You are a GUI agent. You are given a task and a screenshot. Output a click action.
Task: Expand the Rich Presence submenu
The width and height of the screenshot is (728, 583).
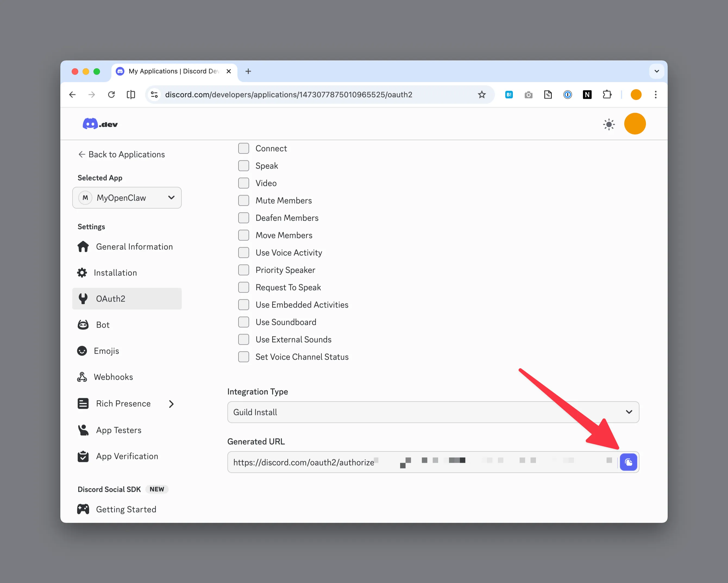tap(171, 404)
